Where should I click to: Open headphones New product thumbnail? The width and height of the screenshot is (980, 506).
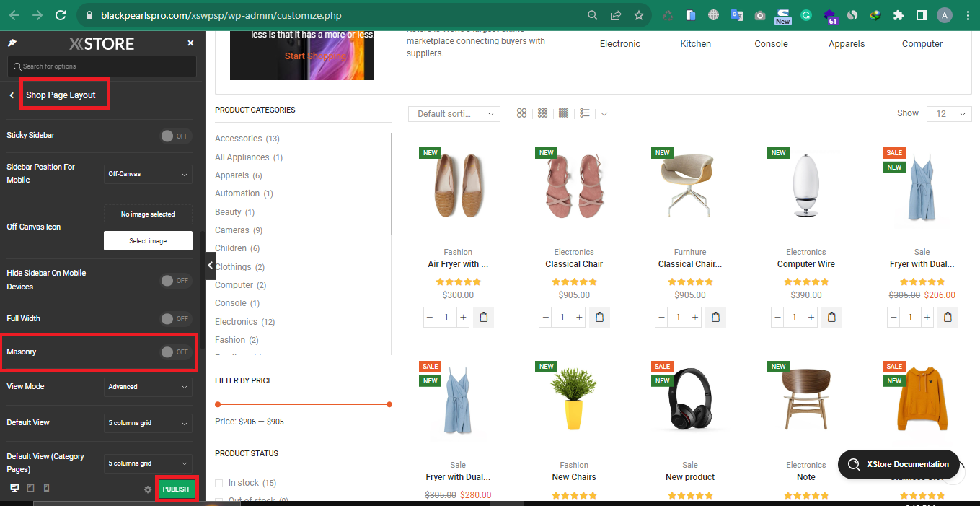690,399
